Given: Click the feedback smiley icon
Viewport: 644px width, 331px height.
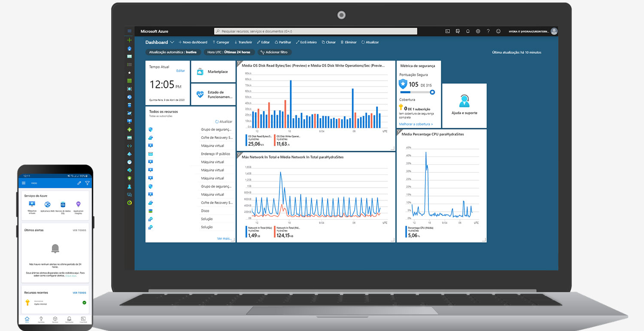Looking at the screenshot, I should pos(498,31).
